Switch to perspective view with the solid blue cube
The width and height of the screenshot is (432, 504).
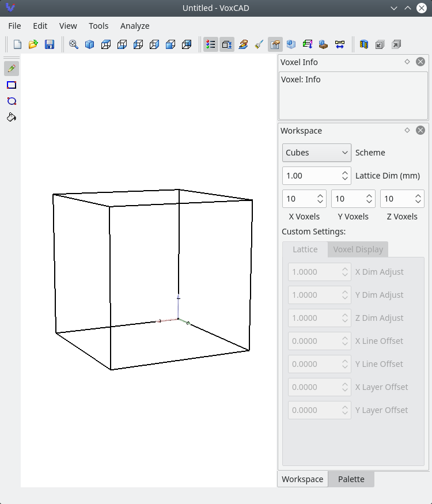coord(90,44)
